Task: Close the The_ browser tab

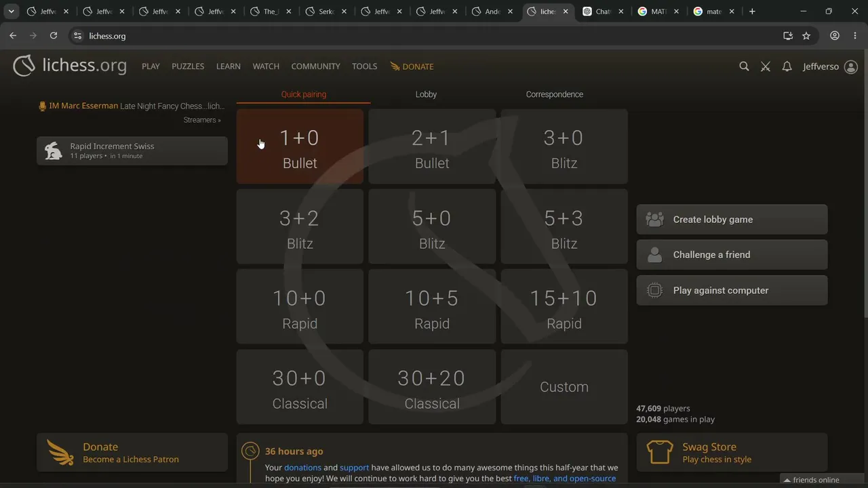Action: 288,12
